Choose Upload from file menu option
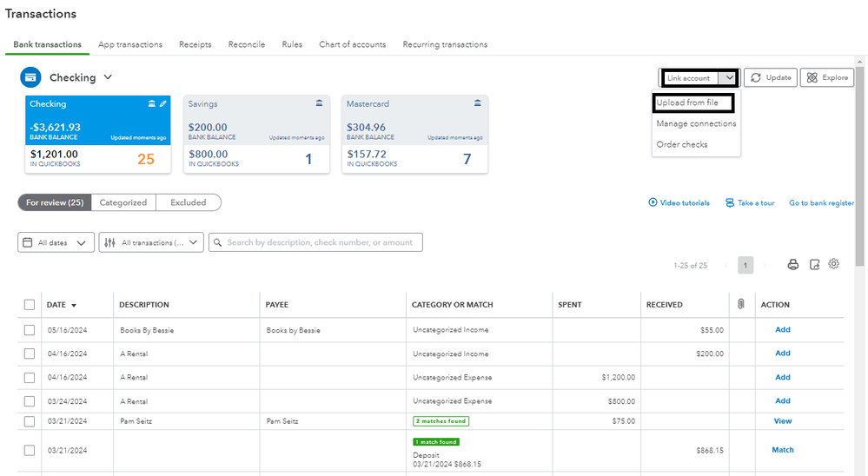 [x=693, y=103]
